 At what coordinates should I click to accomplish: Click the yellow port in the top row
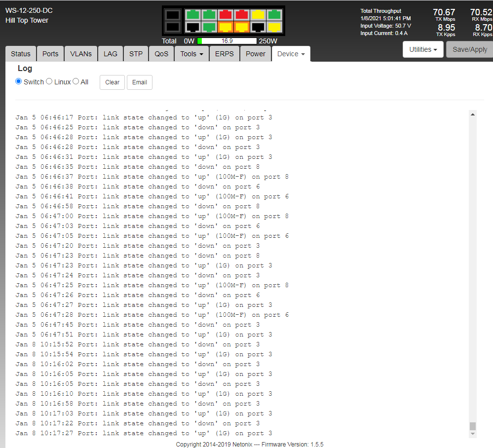258,15
